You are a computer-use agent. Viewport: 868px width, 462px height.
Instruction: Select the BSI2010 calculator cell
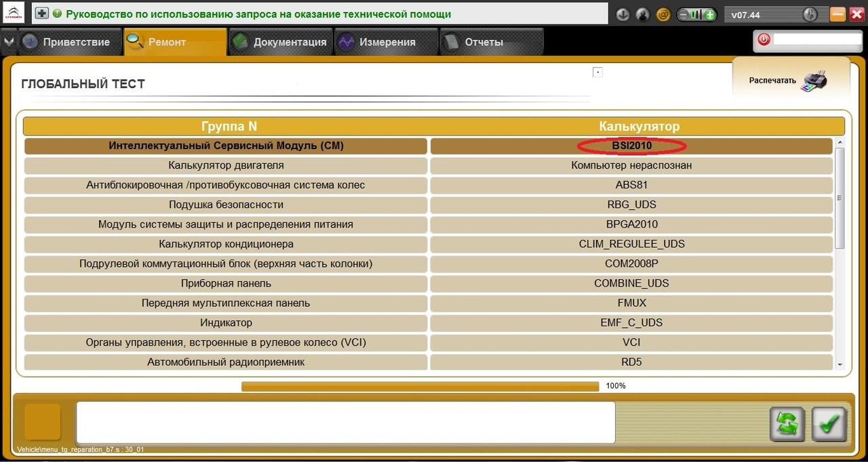click(x=631, y=146)
